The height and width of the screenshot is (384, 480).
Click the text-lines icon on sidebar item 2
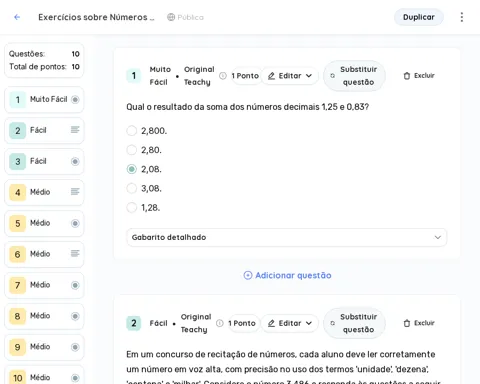pyautogui.click(x=75, y=130)
